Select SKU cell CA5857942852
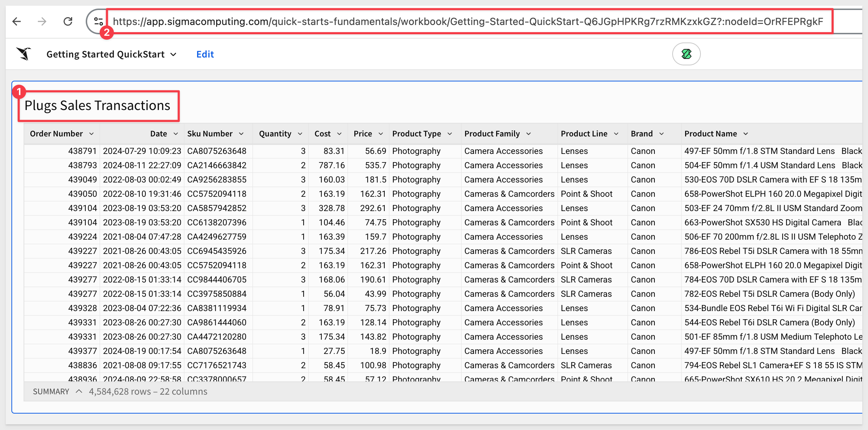This screenshot has width=868, height=430. (x=217, y=208)
